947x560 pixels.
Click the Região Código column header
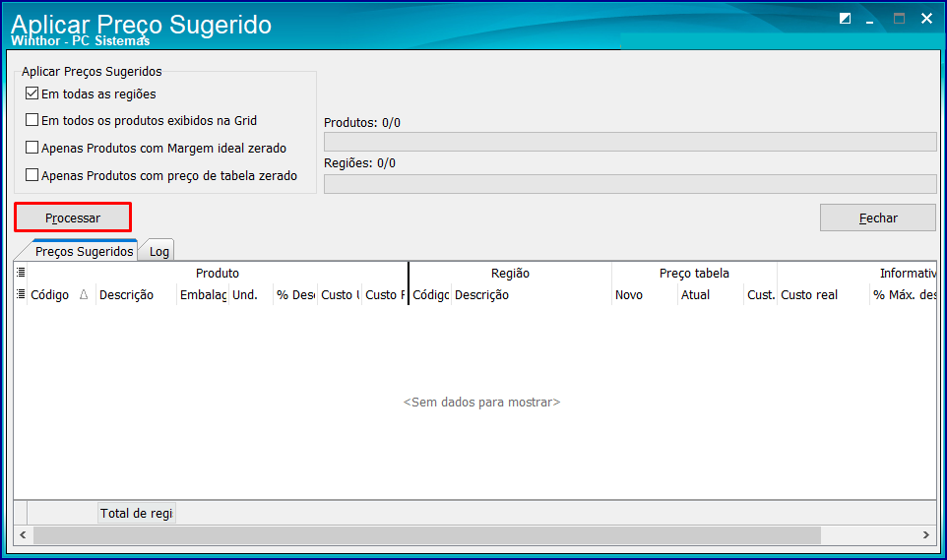tap(430, 295)
